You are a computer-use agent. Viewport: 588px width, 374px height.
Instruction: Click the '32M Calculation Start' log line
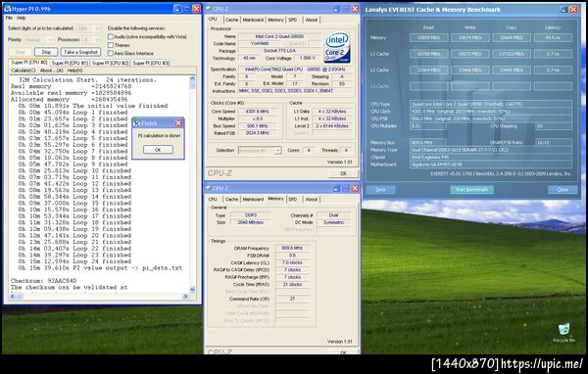click(x=87, y=80)
